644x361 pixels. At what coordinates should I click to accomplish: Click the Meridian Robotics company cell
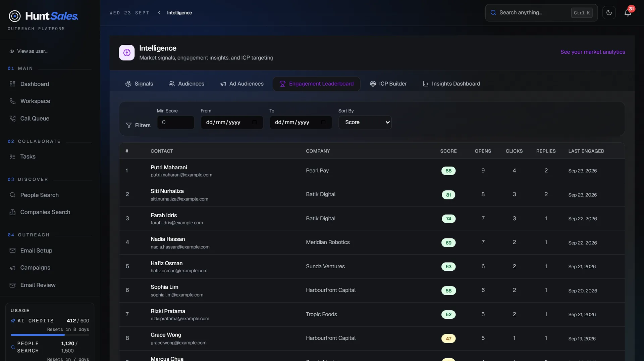[x=328, y=242]
